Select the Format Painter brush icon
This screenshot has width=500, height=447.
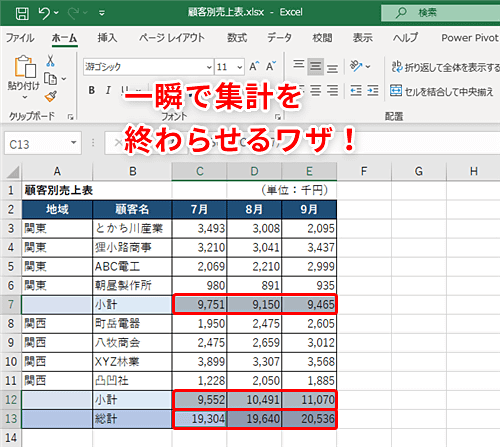51,96
